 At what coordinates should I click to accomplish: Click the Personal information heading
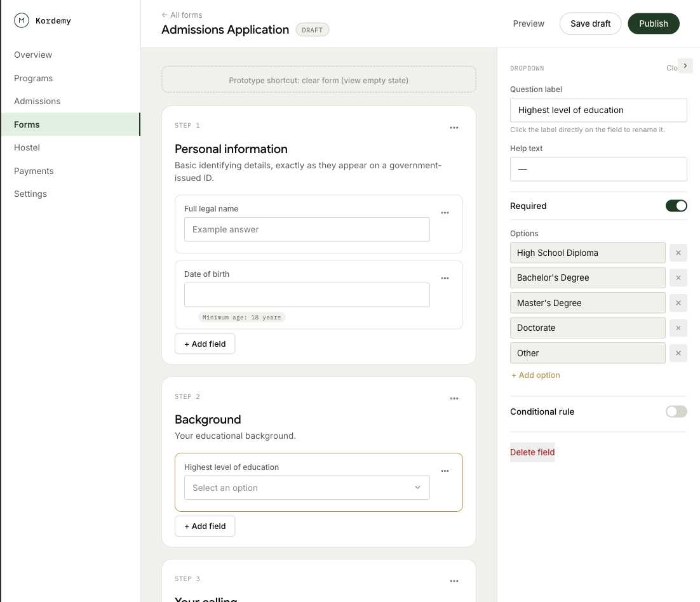[231, 149]
